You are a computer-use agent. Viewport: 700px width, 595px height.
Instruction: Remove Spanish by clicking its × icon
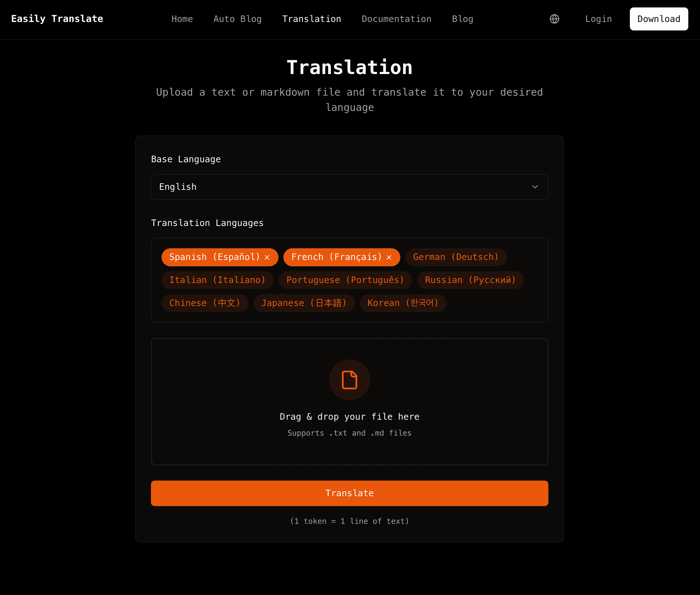tap(267, 257)
